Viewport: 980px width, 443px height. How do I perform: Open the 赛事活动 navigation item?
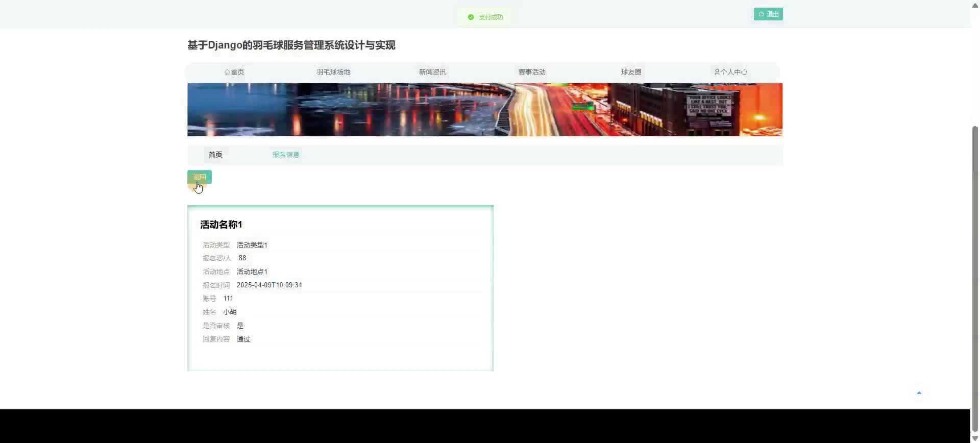[x=532, y=72]
